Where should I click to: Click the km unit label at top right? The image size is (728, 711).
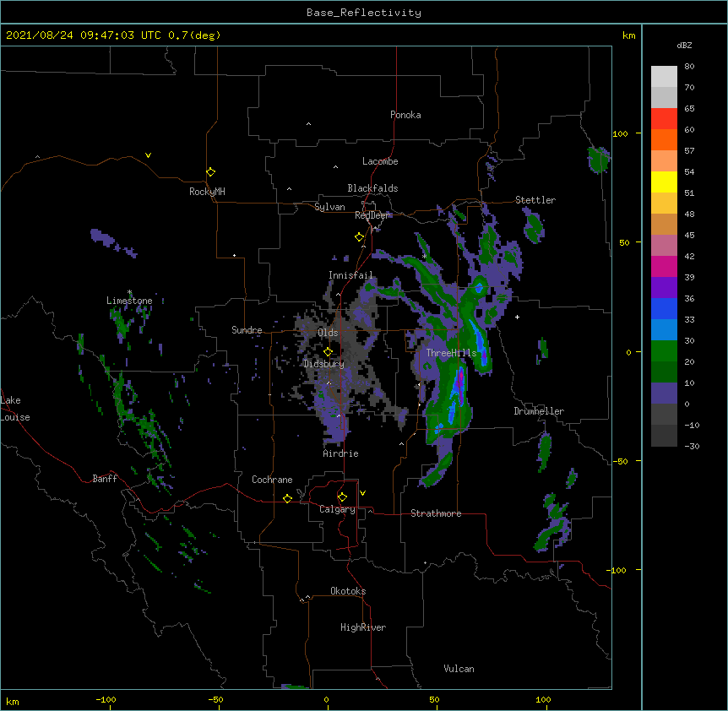pos(629,35)
